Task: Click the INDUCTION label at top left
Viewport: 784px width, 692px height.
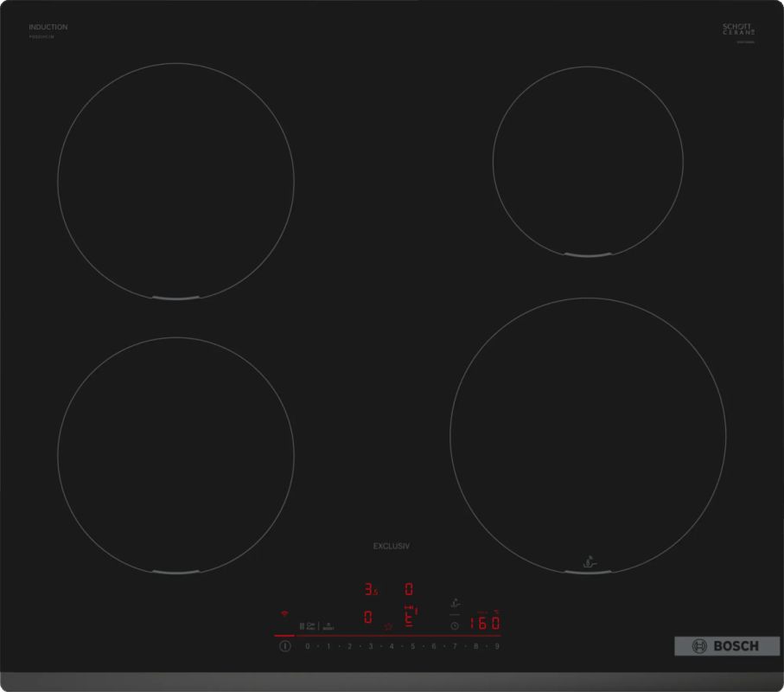Action: (48, 28)
